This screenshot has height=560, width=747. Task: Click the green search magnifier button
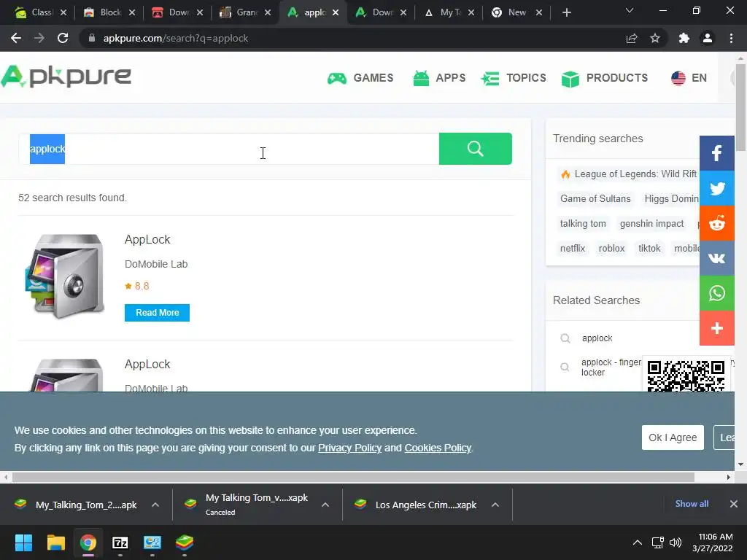point(476,149)
